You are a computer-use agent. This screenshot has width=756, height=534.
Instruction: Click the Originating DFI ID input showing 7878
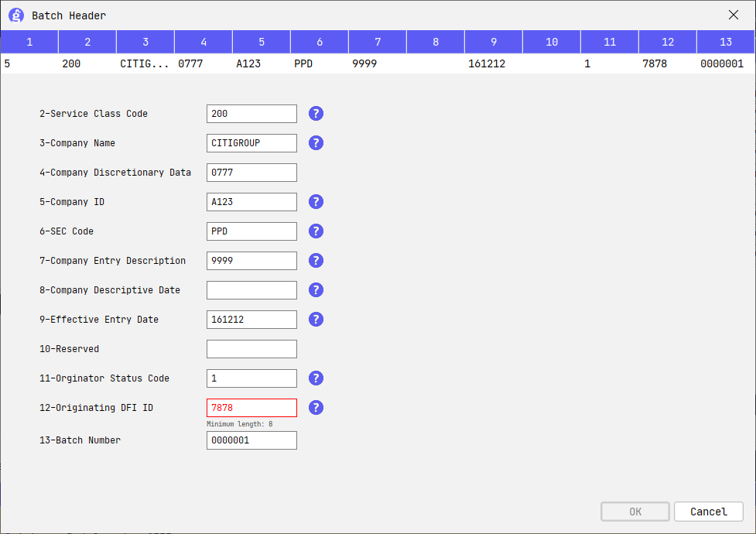(x=251, y=407)
